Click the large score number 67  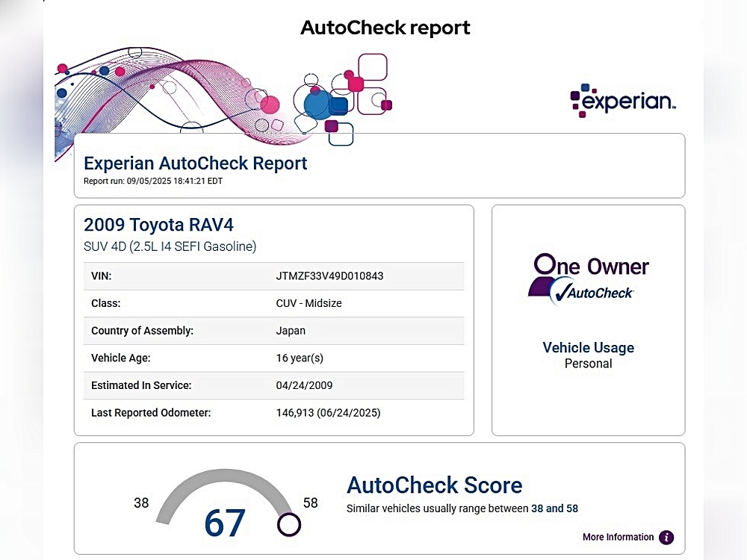(x=225, y=523)
